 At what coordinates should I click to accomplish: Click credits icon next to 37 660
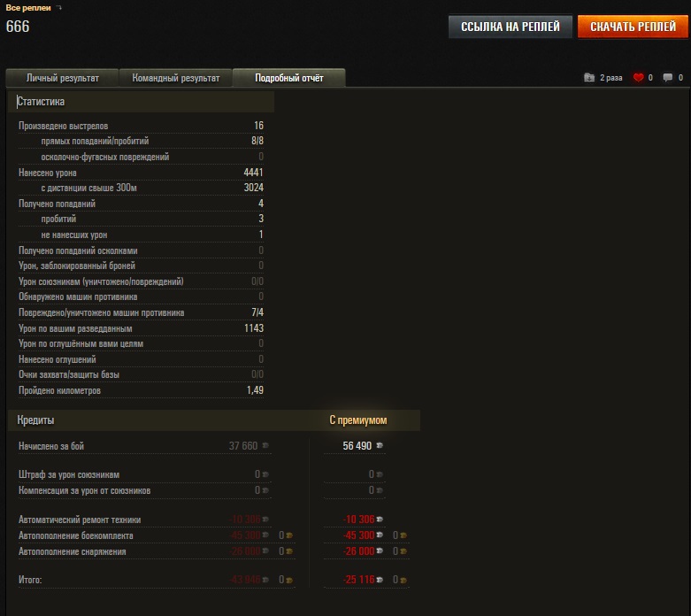(265, 446)
